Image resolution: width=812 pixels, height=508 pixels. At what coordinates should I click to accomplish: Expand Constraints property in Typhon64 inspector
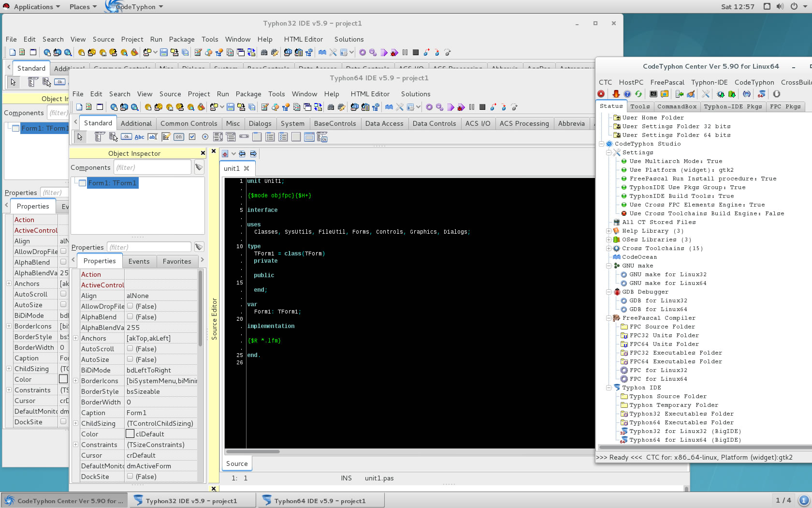[75, 445]
